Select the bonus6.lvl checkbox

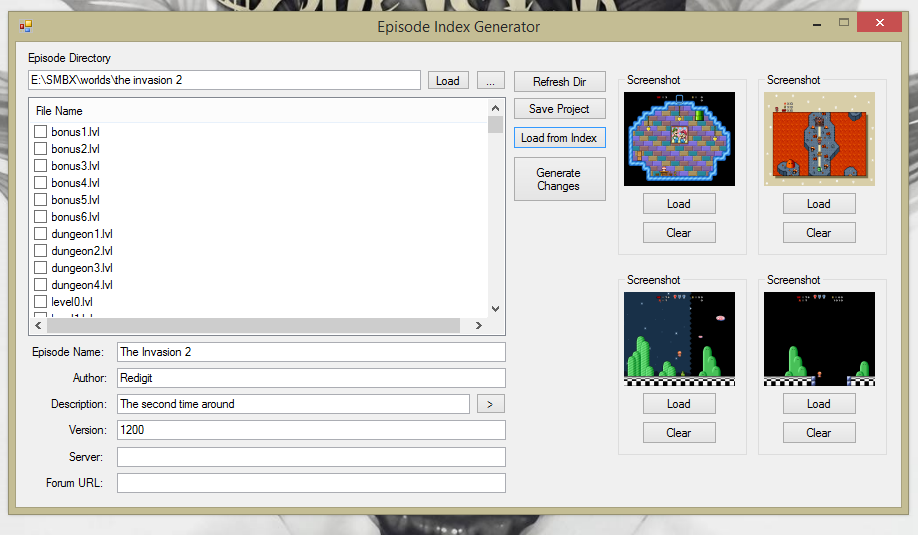click(x=40, y=217)
